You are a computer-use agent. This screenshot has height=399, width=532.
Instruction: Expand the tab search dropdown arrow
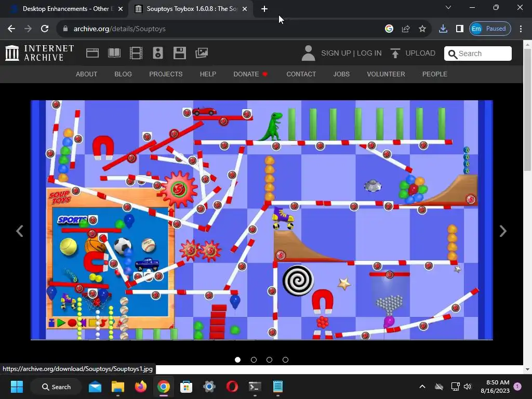(448, 7)
